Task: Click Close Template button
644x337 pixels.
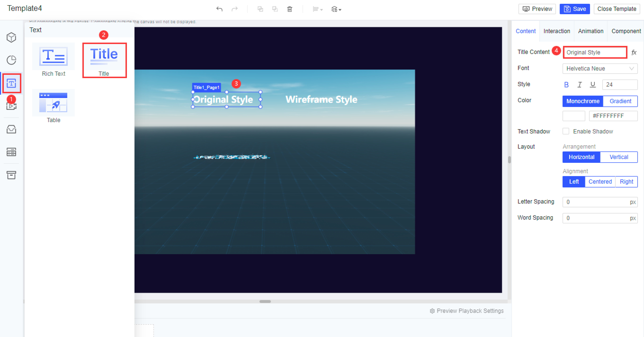Action: point(617,9)
